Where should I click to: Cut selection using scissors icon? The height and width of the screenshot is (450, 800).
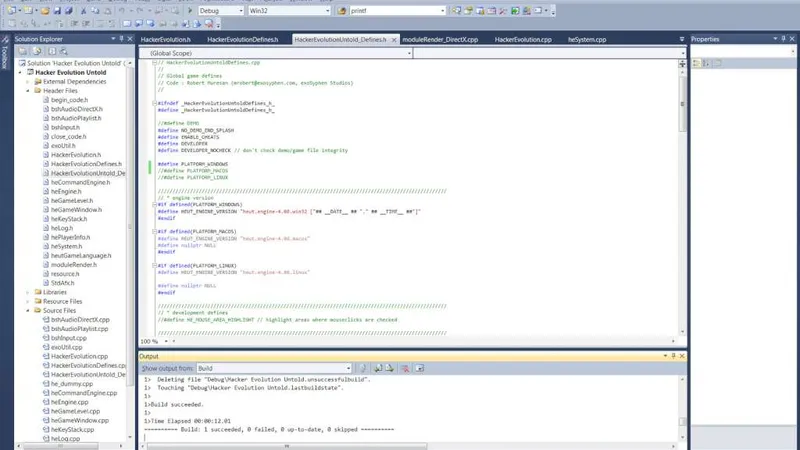(x=84, y=10)
